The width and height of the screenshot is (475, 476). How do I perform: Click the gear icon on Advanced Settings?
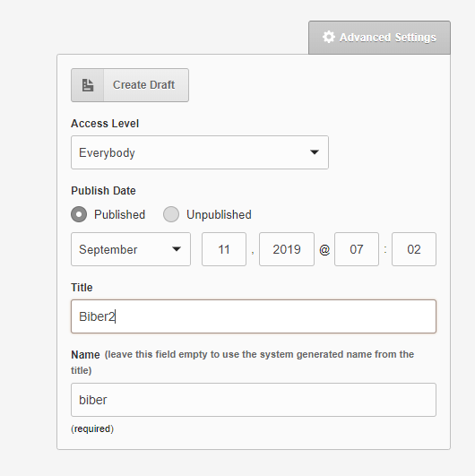point(329,37)
